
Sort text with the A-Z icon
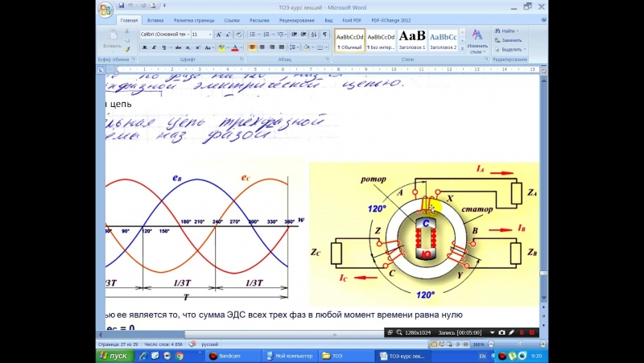314,35
